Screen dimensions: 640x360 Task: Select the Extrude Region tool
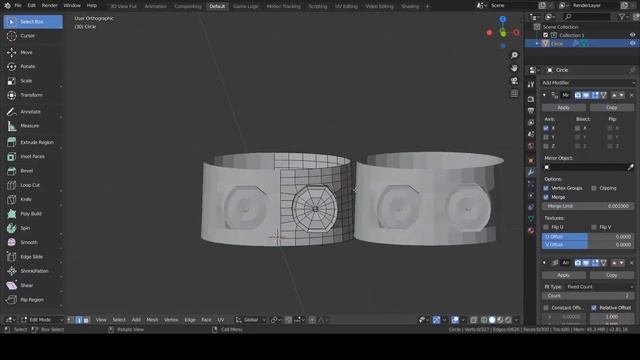tap(33, 142)
